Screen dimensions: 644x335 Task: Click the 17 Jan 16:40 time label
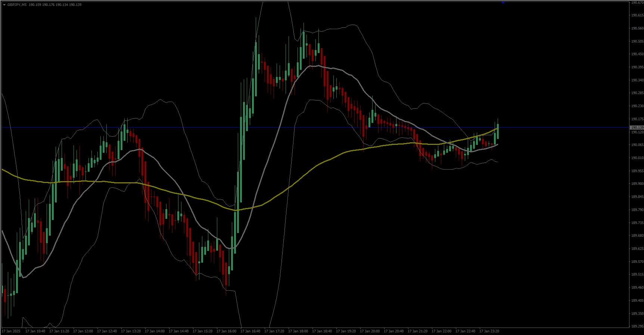click(250, 331)
